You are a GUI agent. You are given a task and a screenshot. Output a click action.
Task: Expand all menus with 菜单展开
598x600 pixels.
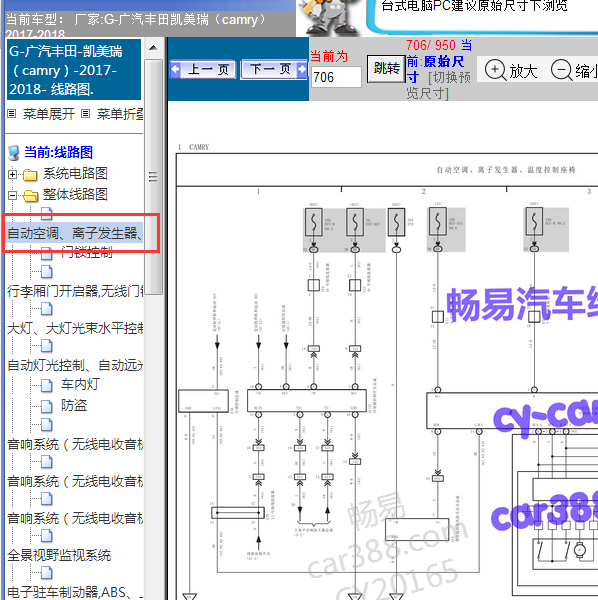(49, 114)
